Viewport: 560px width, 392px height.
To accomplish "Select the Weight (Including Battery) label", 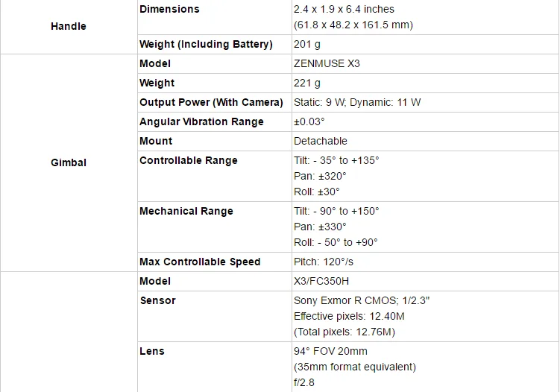I will click(x=206, y=45).
